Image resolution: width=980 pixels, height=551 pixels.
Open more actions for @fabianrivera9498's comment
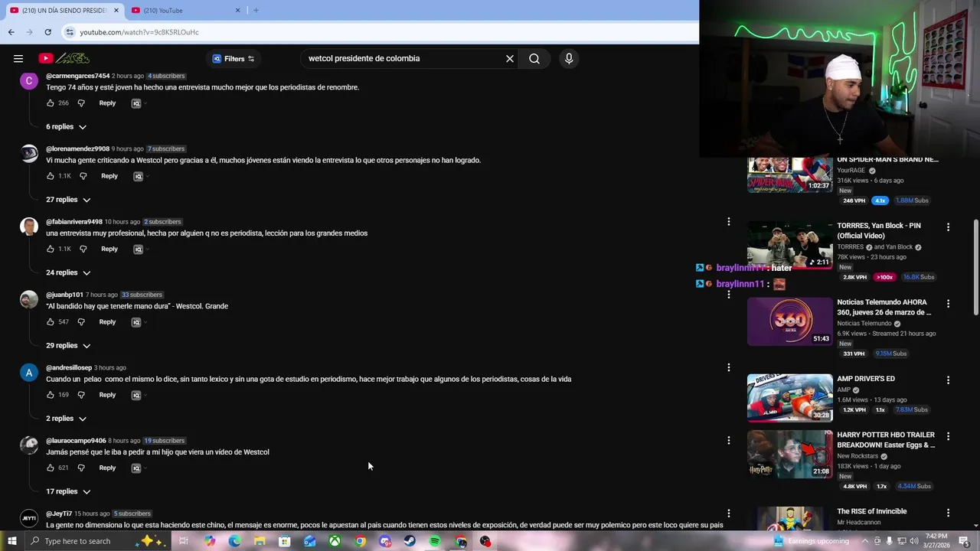coord(729,222)
